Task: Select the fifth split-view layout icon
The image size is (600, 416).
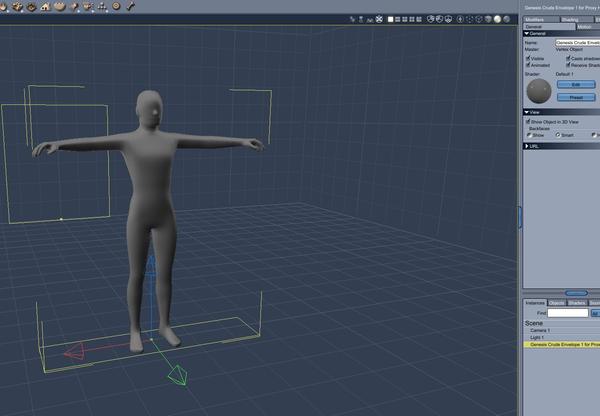Action: click(x=419, y=19)
